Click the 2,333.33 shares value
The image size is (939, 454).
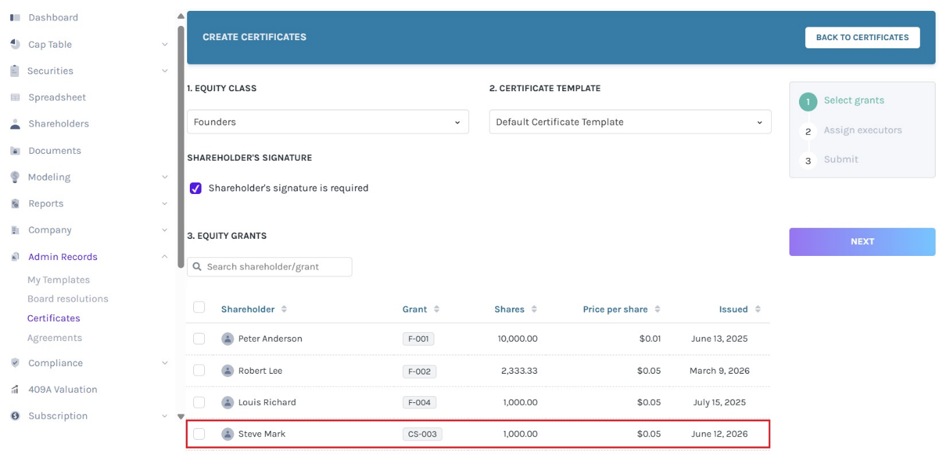519,371
